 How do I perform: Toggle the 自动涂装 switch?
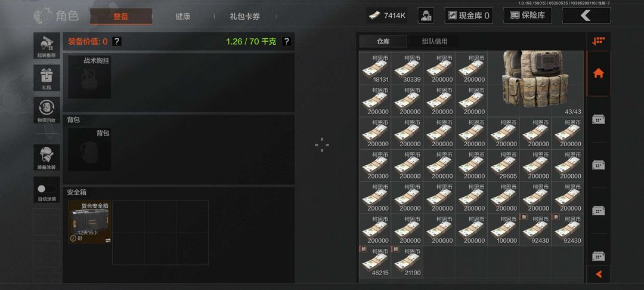tap(47, 189)
